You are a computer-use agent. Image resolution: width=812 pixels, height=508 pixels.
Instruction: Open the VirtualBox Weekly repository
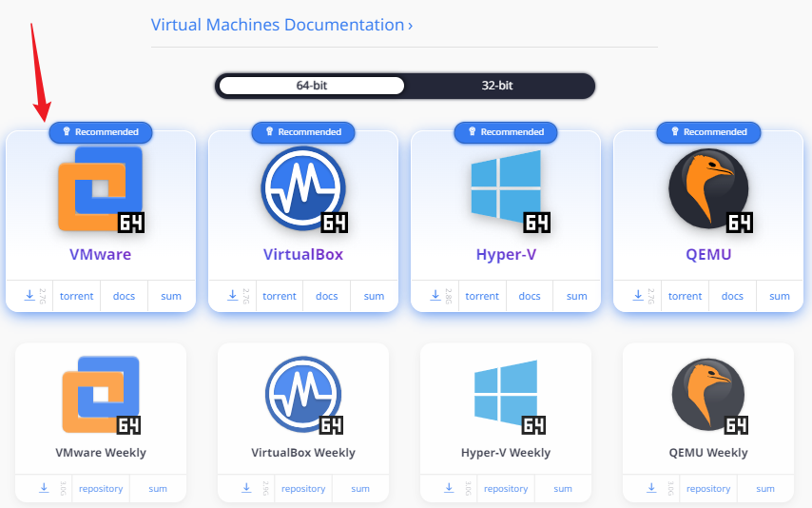pos(303,489)
